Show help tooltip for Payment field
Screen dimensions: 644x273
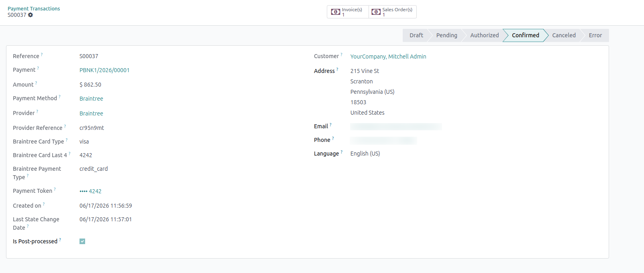[38, 68]
